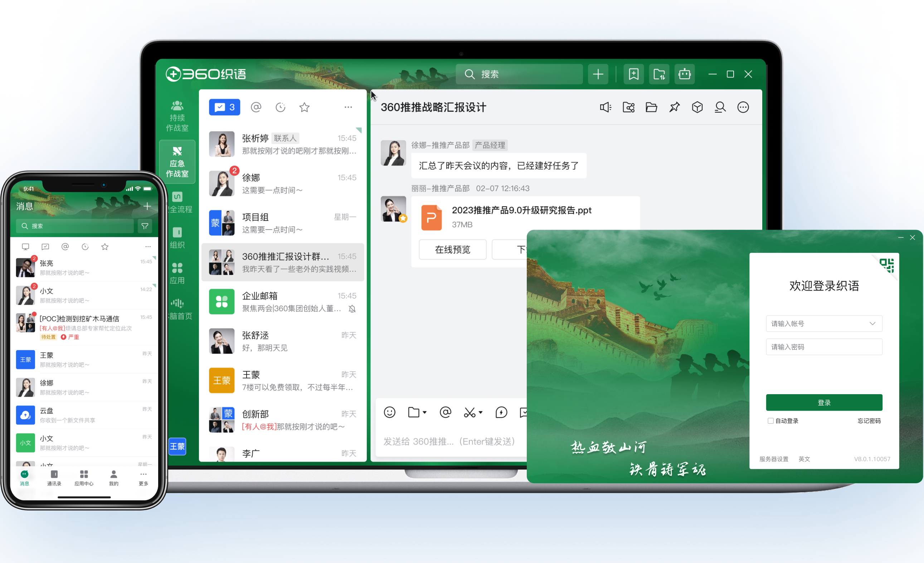924x563 pixels.
Task: Open the 张舒涵 conversation
Action: coord(283,341)
